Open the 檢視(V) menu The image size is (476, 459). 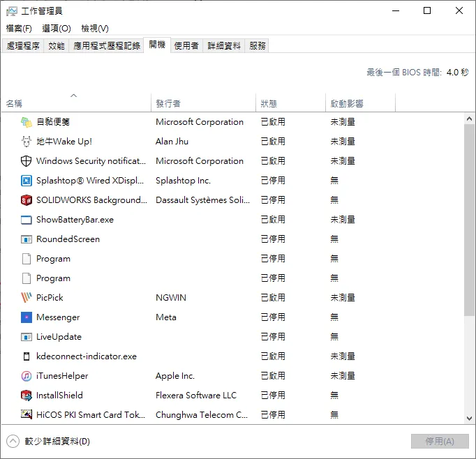(95, 29)
